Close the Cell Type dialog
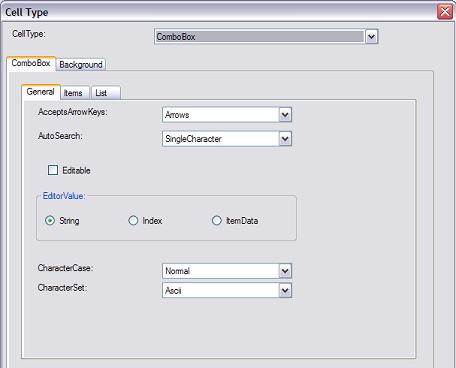This screenshot has width=456, height=368. coord(445,12)
